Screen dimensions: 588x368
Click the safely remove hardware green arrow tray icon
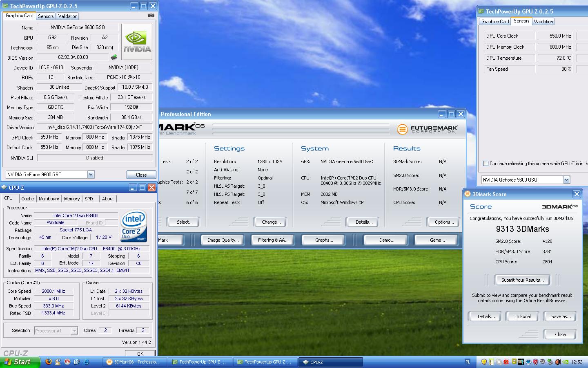550,362
